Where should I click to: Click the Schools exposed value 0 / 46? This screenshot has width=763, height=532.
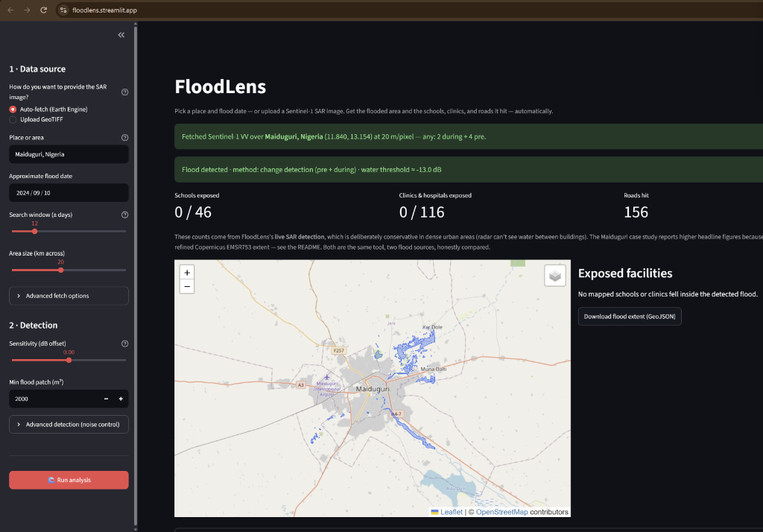(x=193, y=212)
